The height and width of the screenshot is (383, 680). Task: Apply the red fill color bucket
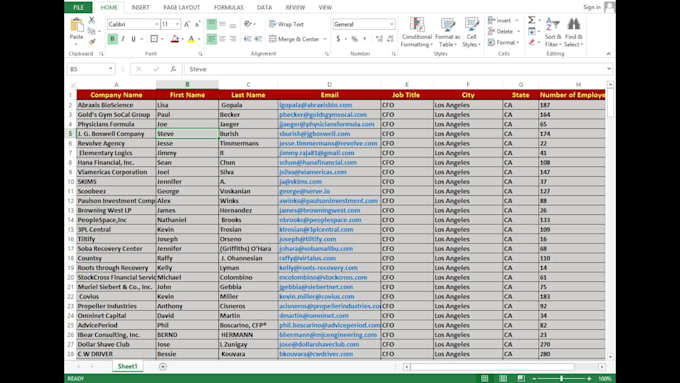[x=175, y=39]
